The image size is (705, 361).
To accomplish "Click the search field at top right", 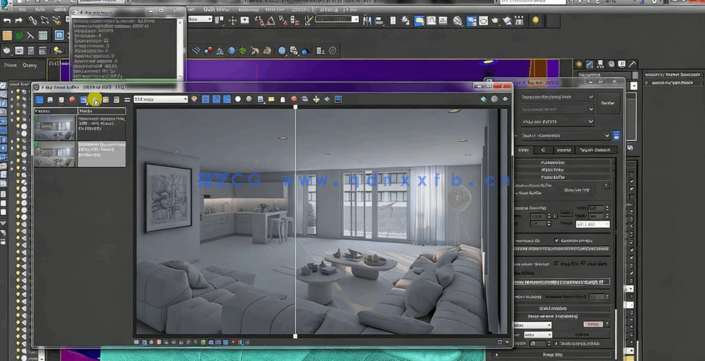I will pos(533,2).
